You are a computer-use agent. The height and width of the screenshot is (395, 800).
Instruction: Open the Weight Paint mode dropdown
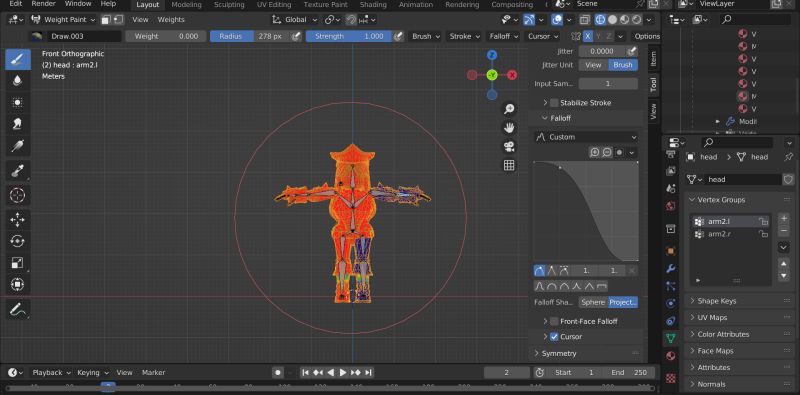click(63, 19)
